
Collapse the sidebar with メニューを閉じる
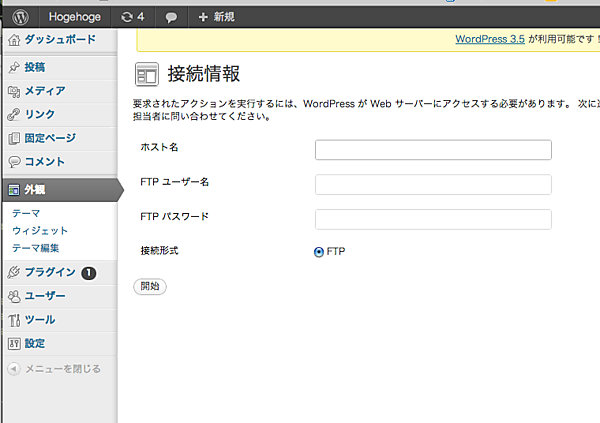click(x=61, y=368)
